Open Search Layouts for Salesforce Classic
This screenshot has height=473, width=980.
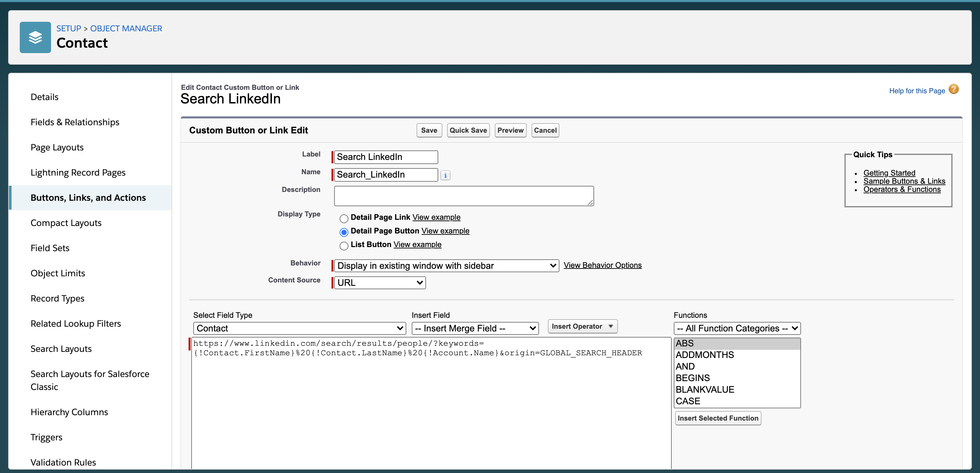(90, 380)
